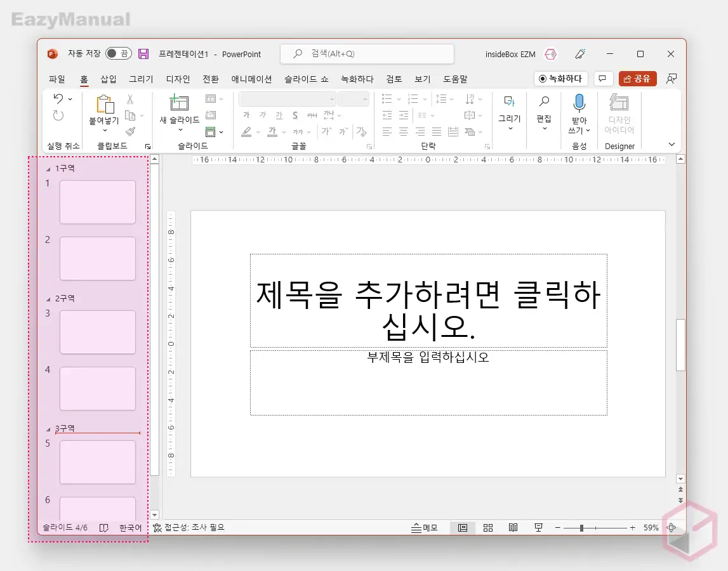Open the Help (도움말) tab
The image size is (728, 571).
click(x=455, y=79)
